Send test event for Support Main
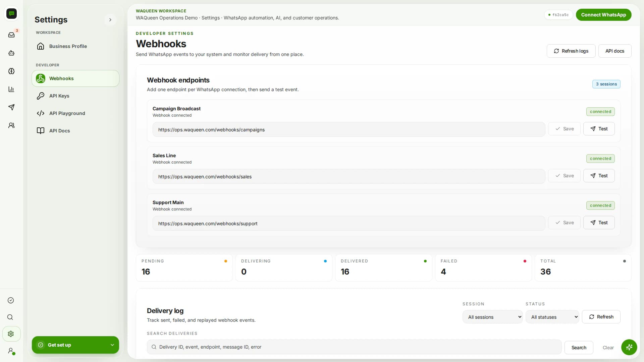The width and height of the screenshot is (644, 362). point(599,223)
